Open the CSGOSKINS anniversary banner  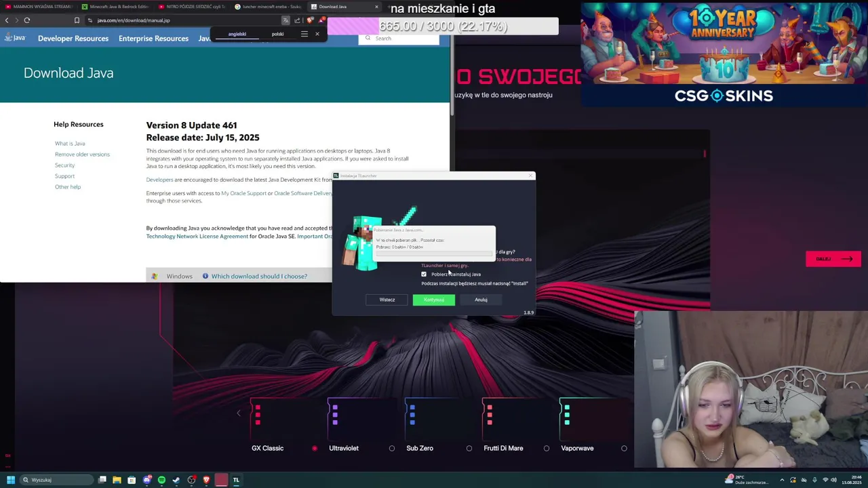(724, 54)
